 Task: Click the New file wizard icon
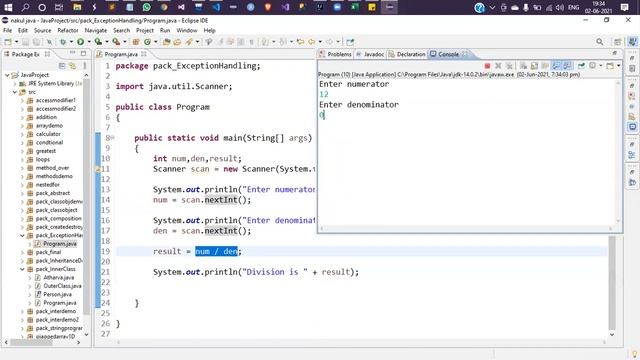pos(8,42)
